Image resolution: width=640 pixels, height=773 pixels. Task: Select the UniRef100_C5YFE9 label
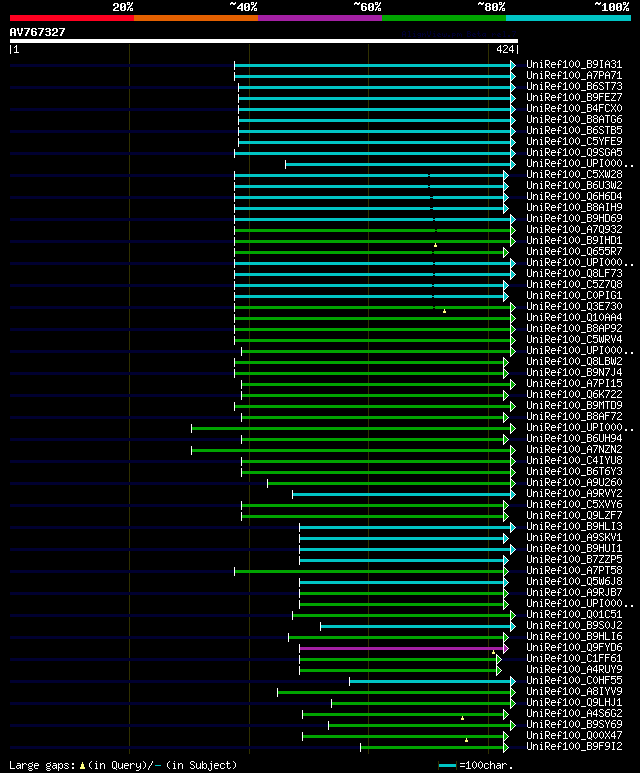574,141
